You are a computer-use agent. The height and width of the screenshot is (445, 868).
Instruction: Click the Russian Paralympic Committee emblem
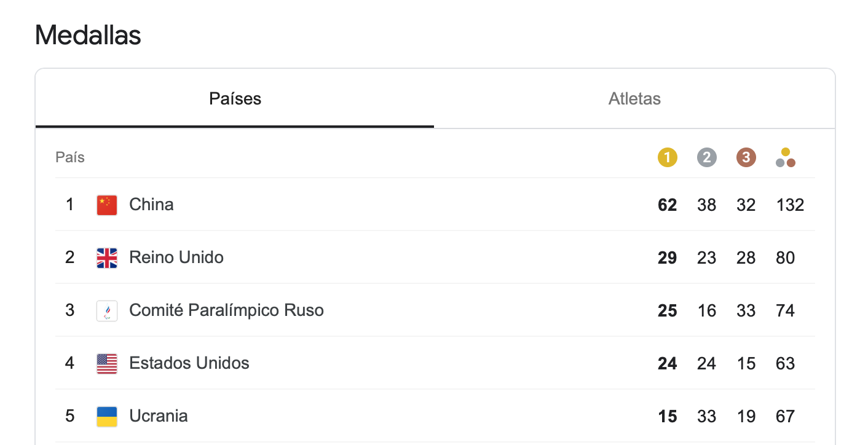tap(107, 310)
